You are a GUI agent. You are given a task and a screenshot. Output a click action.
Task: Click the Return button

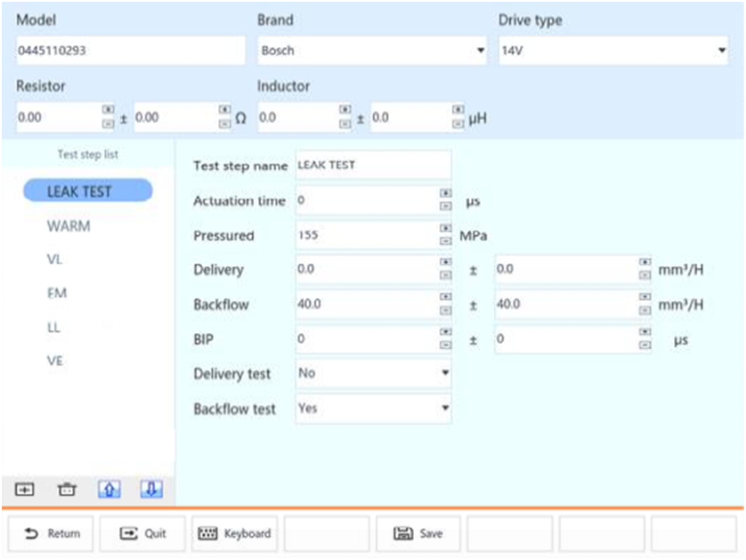52,533
